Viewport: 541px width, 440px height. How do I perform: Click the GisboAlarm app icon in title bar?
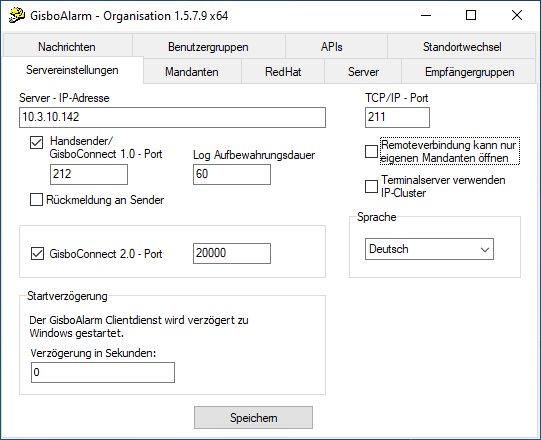pyautogui.click(x=17, y=15)
